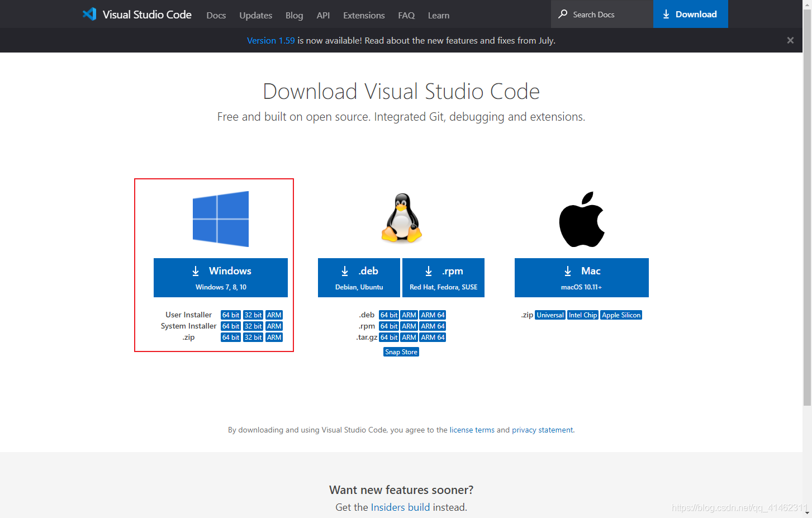Click the blue Windows logo image
Screen dimensions: 812x518
[221, 219]
